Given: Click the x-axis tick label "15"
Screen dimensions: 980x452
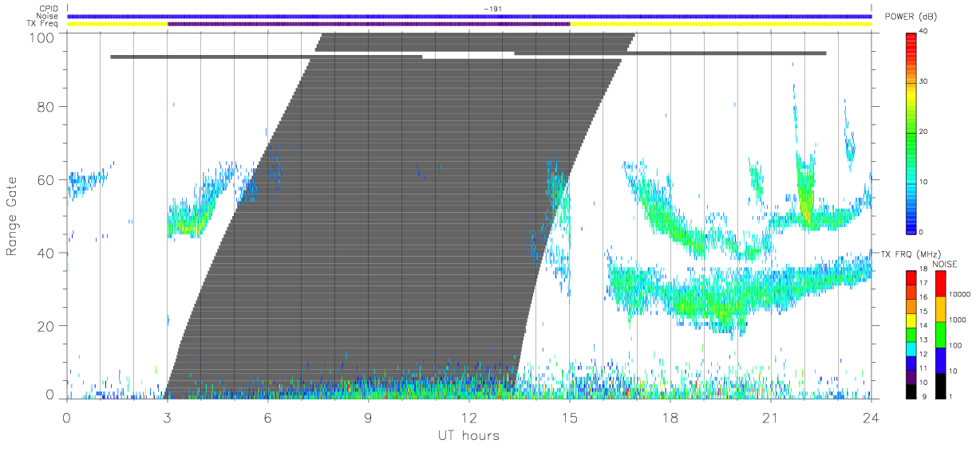Looking at the screenshot, I should point(569,418).
